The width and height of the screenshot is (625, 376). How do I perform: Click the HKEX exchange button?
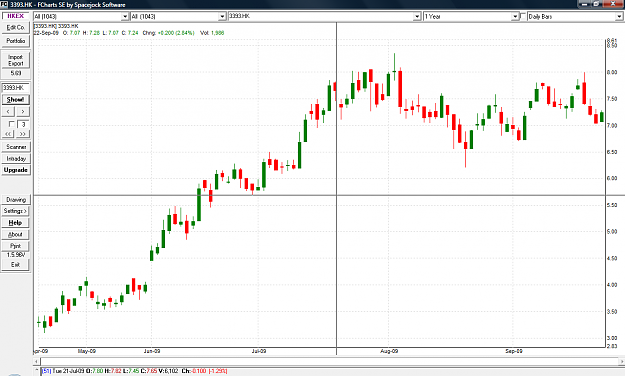tap(16, 16)
